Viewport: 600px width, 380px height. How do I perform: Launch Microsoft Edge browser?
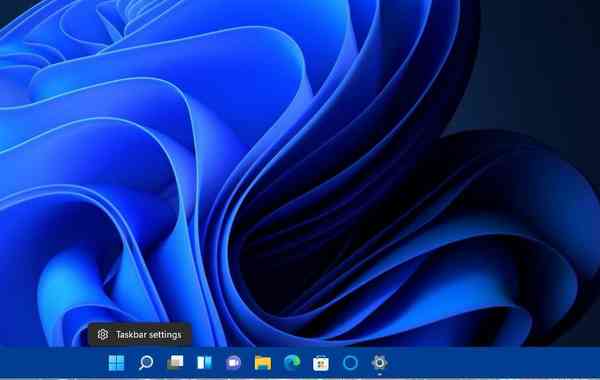tap(292, 362)
